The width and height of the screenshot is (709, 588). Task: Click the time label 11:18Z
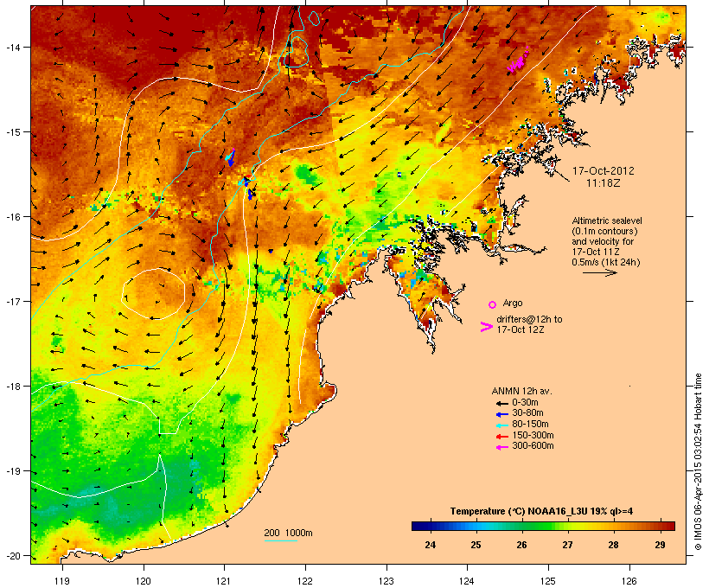click(x=604, y=183)
